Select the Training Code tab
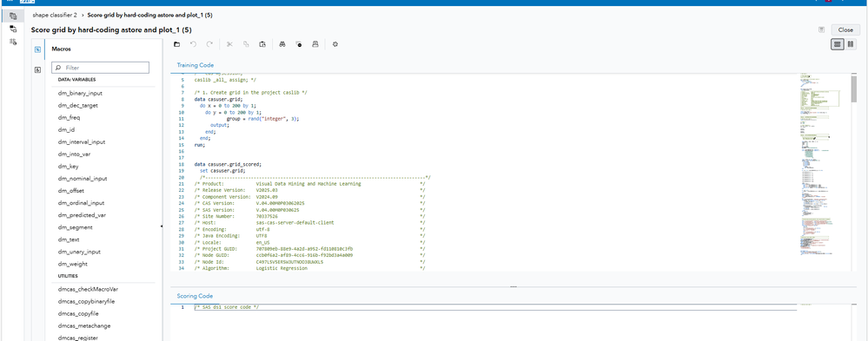This screenshot has height=341, width=868. click(x=195, y=65)
